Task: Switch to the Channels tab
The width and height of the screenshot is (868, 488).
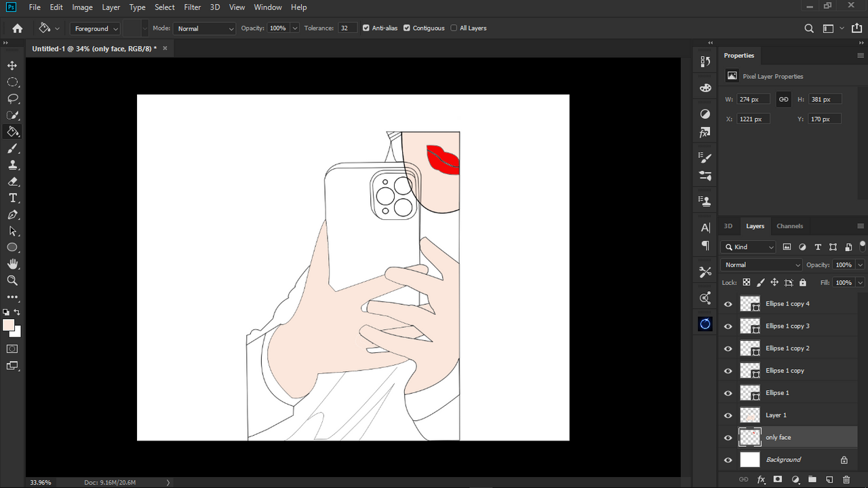Action: tap(790, 226)
